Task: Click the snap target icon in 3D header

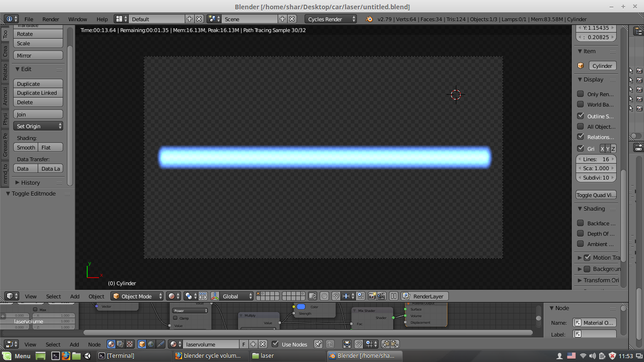Action: (x=361, y=296)
